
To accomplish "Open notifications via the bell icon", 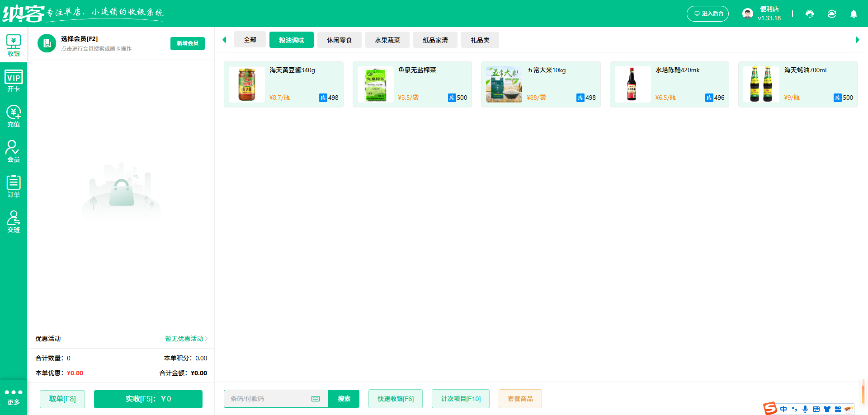I will click(x=854, y=14).
